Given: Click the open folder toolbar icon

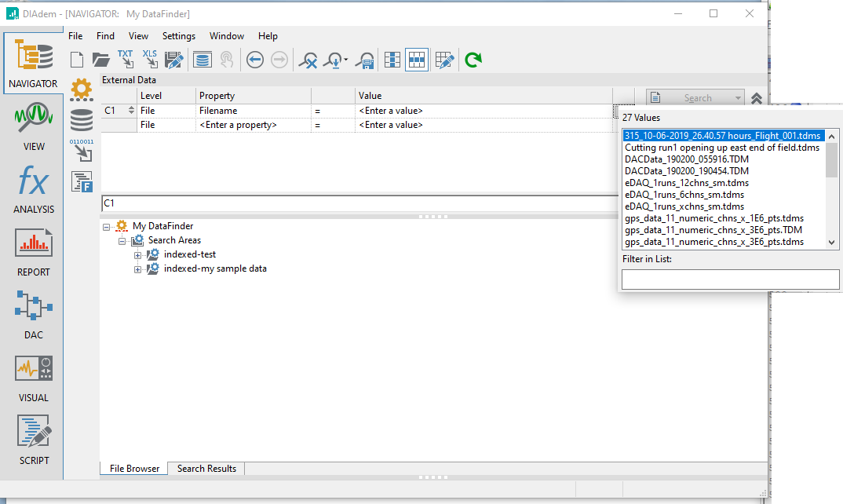Looking at the screenshot, I should (x=100, y=60).
